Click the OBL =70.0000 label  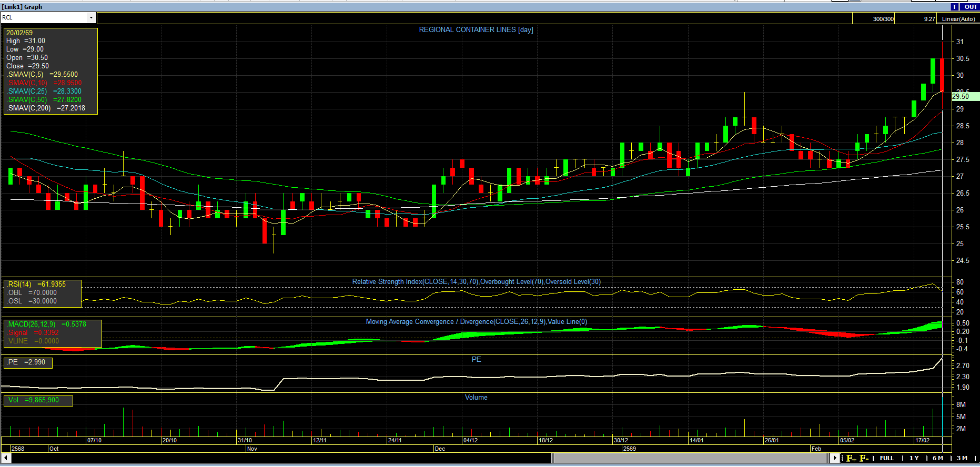coord(33,293)
